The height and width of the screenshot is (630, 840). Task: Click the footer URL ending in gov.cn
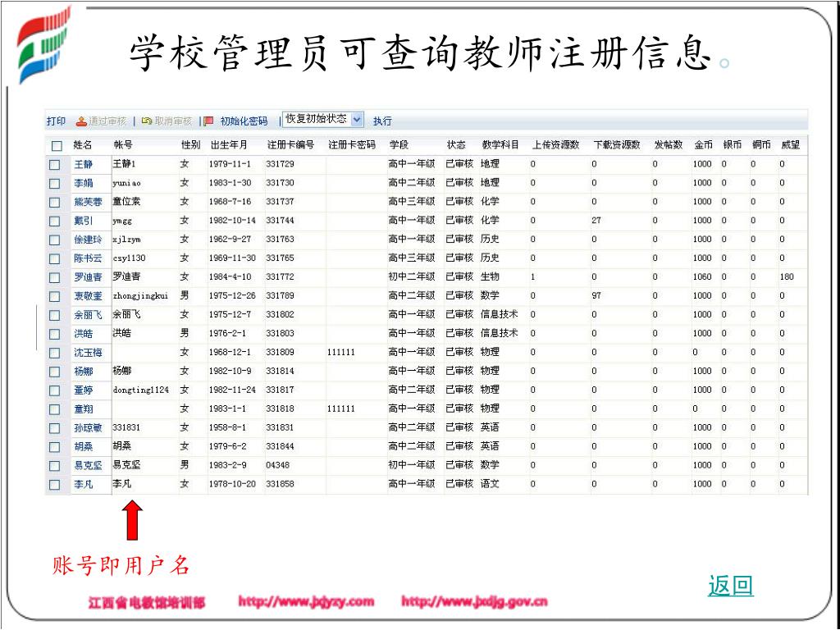pyautogui.click(x=474, y=601)
